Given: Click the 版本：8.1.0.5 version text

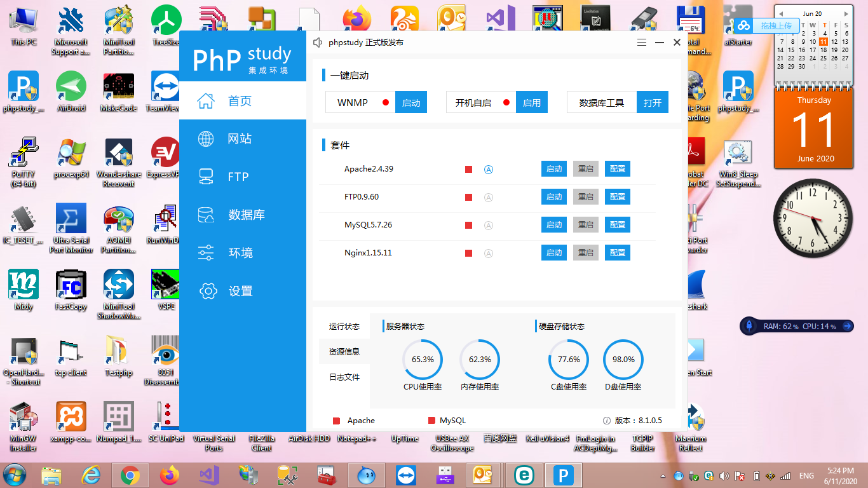Looking at the screenshot, I should 639,421.
